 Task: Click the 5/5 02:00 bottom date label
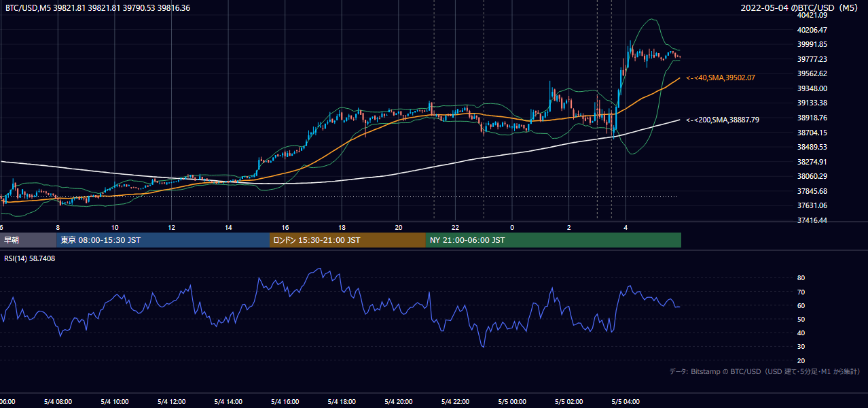point(569,402)
